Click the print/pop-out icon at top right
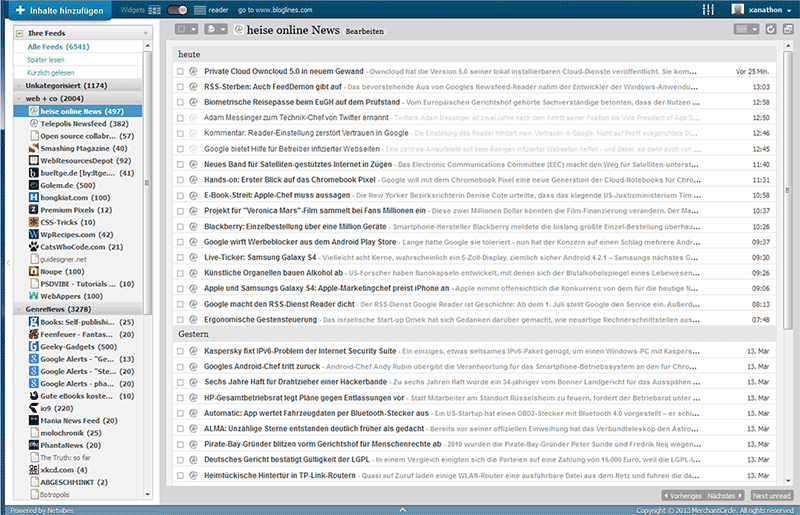800x515 pixels. 788,29
